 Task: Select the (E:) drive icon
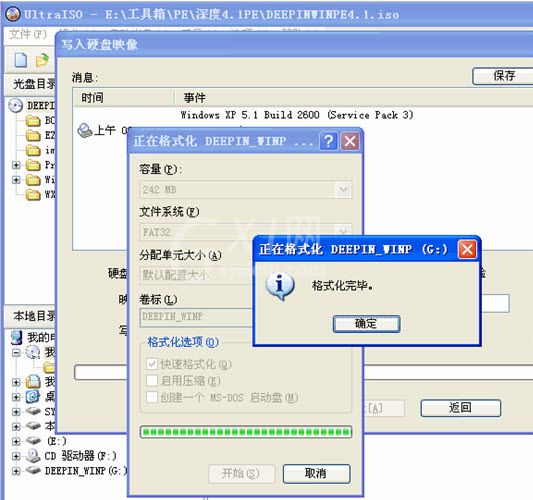pos(33,441)
